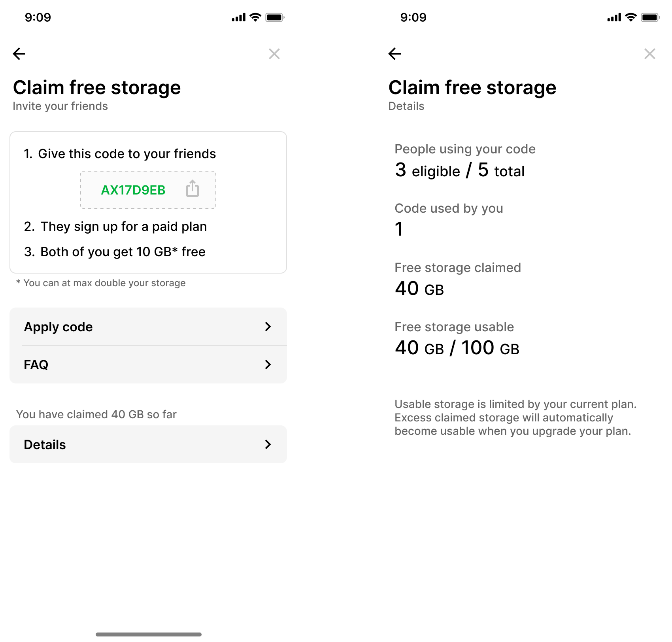This screenshot has width=672, height=642.
Task: Tap the dashed code box
Action: pyautogui.click(x=148, y=190)
